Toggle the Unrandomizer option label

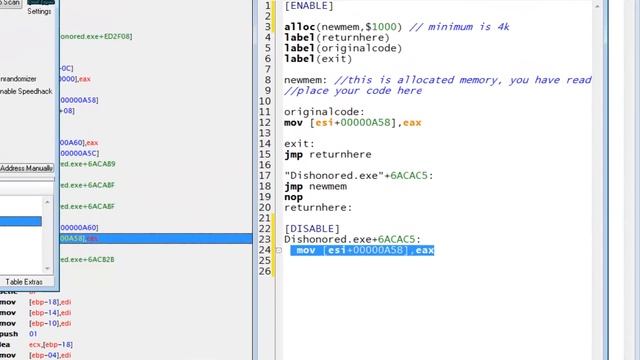(x=18, y=79)
